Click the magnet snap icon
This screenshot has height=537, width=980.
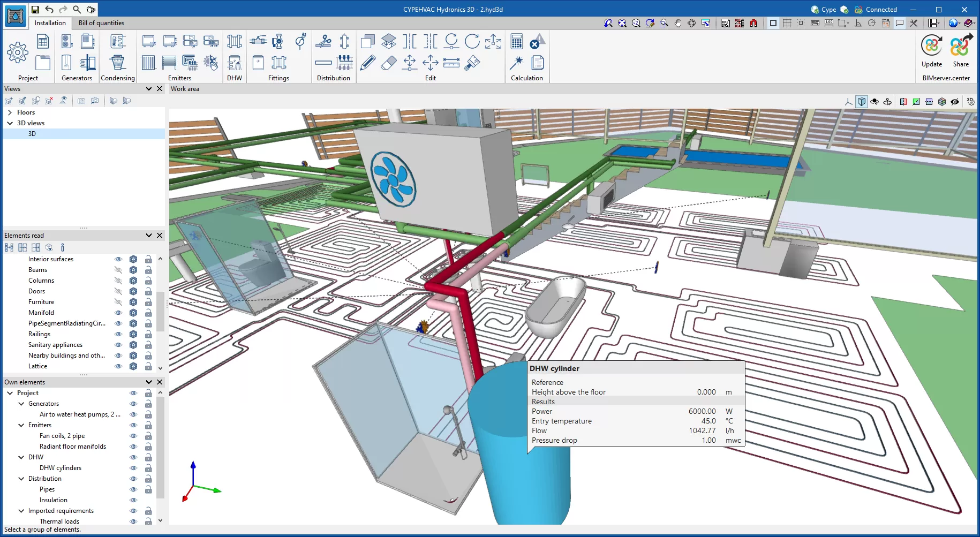[753, 23]
